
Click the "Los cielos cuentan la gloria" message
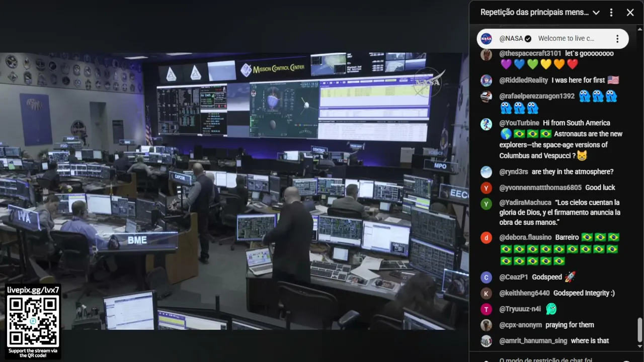tap(560, 212)
